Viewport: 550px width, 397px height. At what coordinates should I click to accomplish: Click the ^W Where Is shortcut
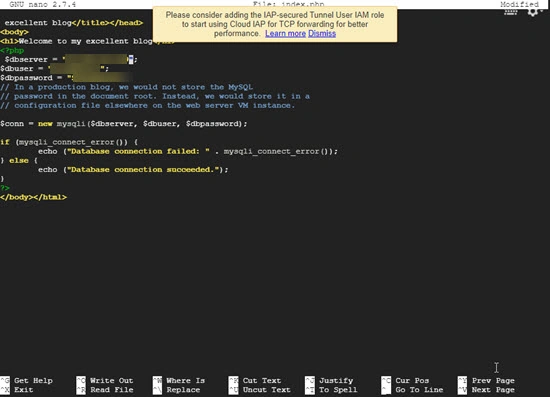pyautogui.click(x=179, y=381)
